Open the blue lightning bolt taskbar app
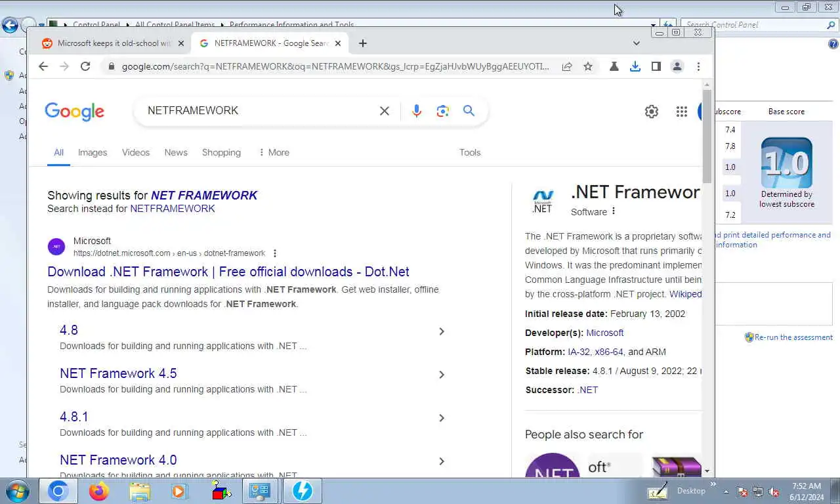The height and width of the screenshot is (504, 840). tap(303, 491)
